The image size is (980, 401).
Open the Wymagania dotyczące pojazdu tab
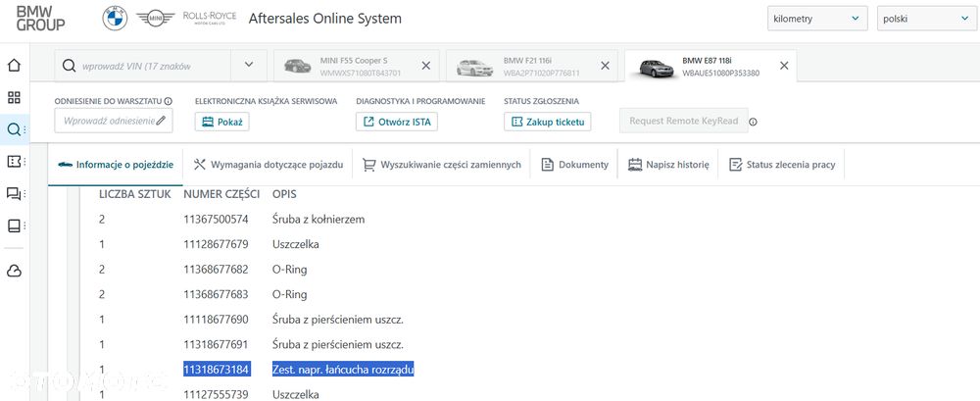point(269,165)
